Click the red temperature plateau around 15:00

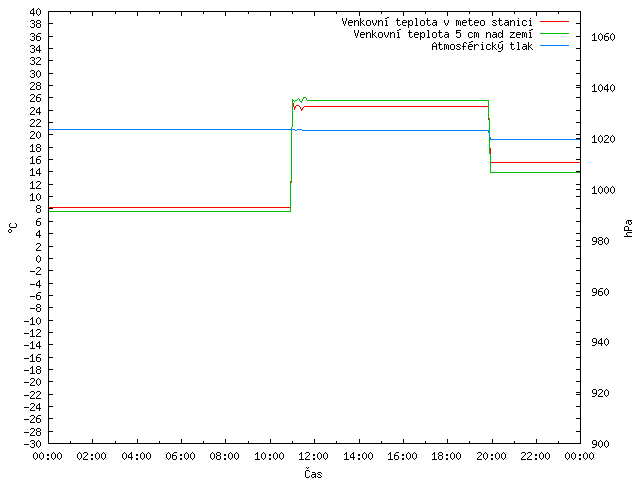pos(380,107)
